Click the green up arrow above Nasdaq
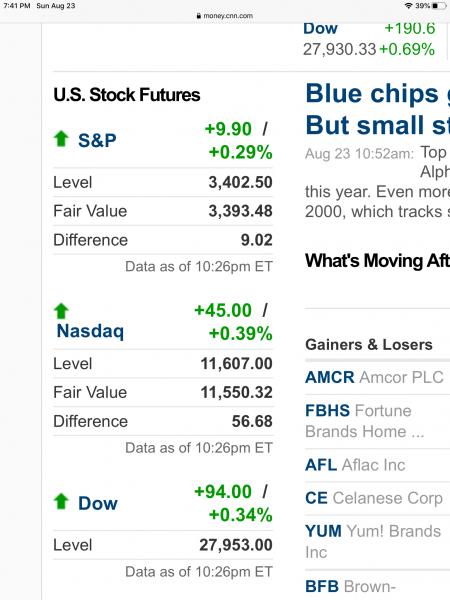The height and width of the screenshot is (600, 450). pyautogui.click(x=61, y=311)
